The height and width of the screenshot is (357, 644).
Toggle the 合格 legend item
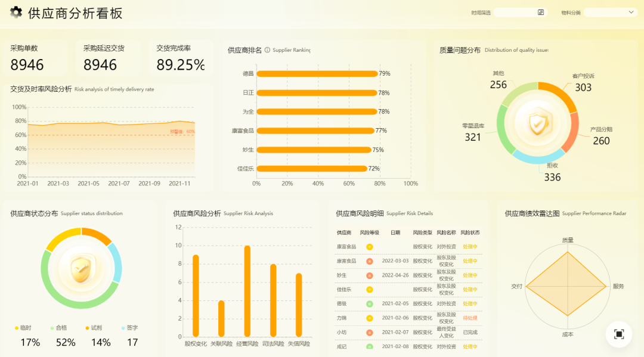(x=58, y=328)
